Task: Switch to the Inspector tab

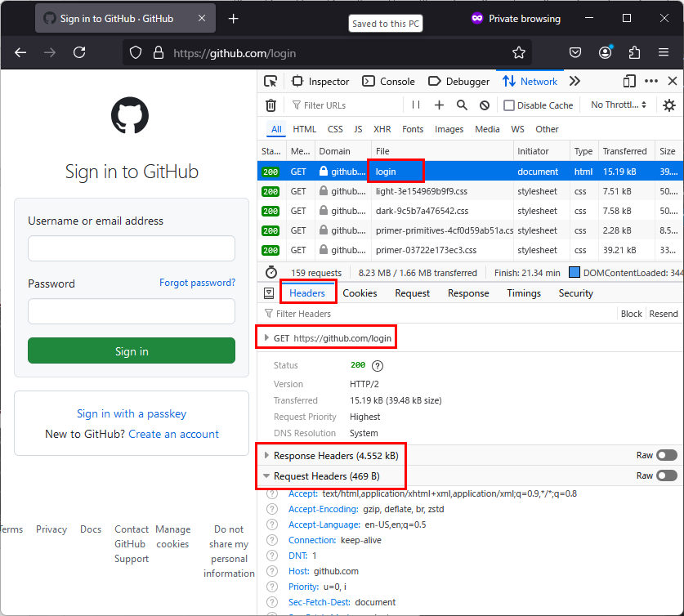Action: point(321,82)
